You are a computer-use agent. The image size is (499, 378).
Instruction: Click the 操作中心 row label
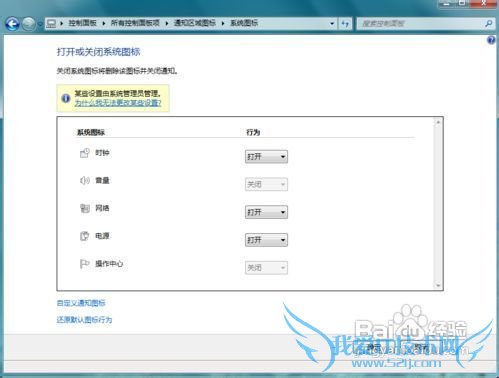(109, 264)
